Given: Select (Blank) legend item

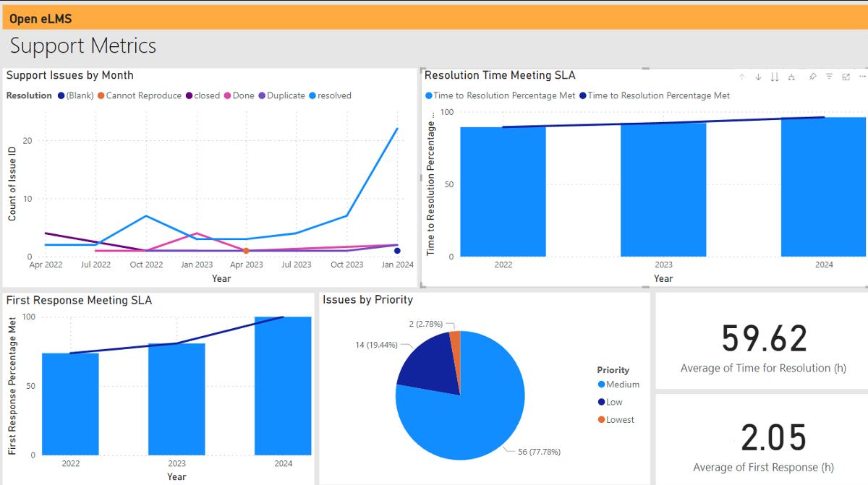Looking at the screenshot, I should pos(76,95).
